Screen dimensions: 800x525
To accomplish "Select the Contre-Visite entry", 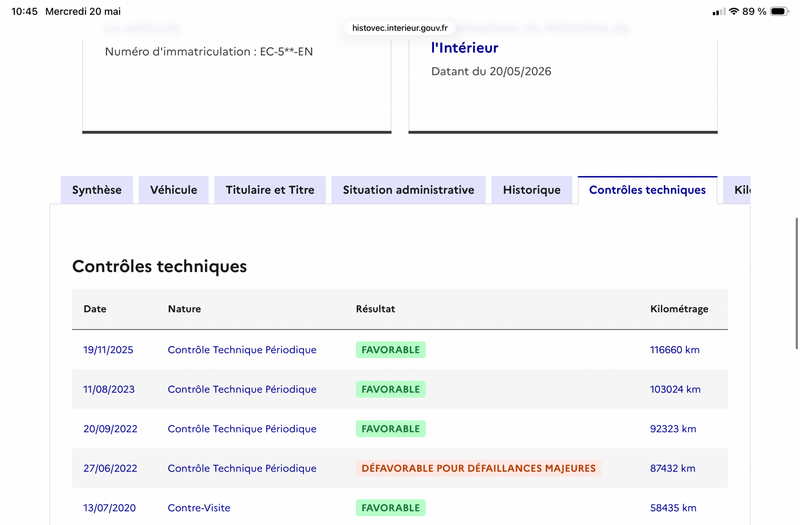I will (199, 508).
